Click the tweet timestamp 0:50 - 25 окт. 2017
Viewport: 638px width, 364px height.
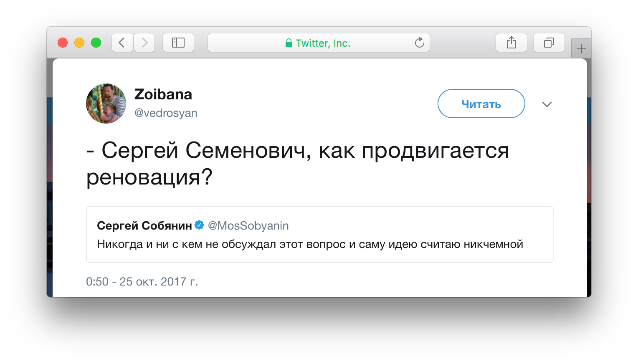click(142, 282)
